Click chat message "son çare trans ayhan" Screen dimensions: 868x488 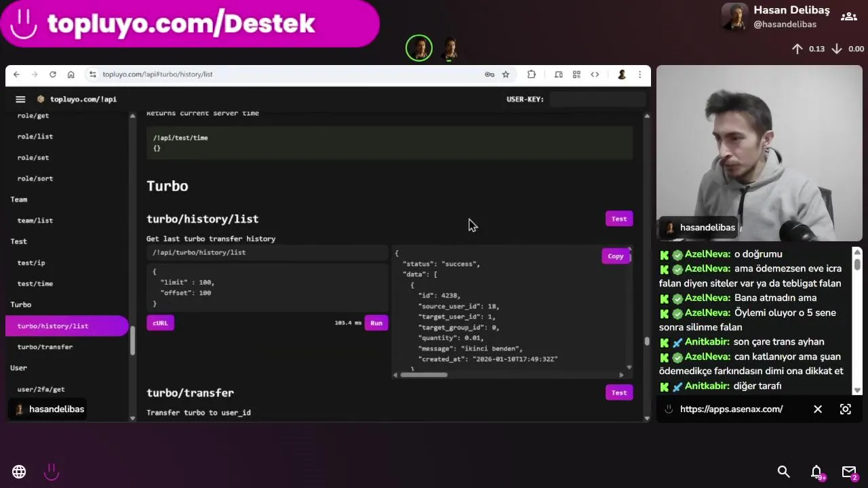point(778,342)
